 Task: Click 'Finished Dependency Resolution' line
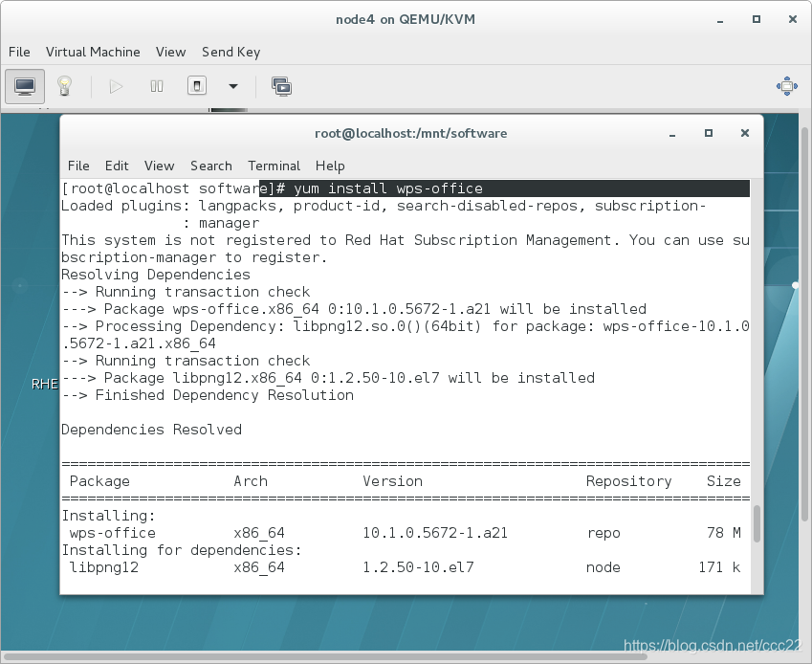224,395
